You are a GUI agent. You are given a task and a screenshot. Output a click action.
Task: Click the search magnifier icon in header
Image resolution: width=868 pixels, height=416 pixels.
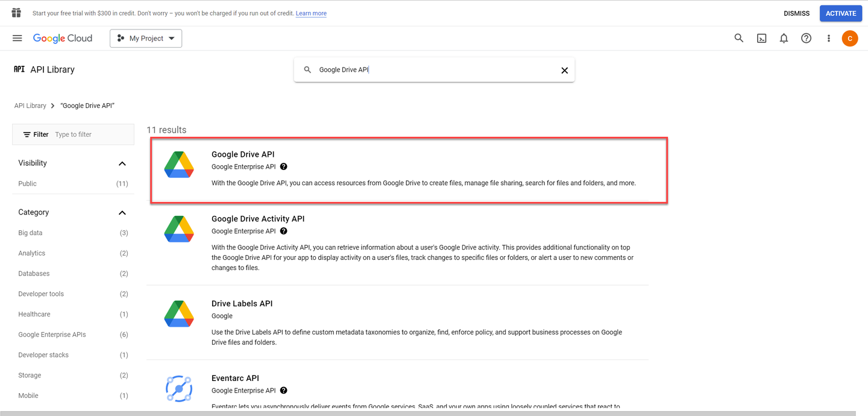738,38
